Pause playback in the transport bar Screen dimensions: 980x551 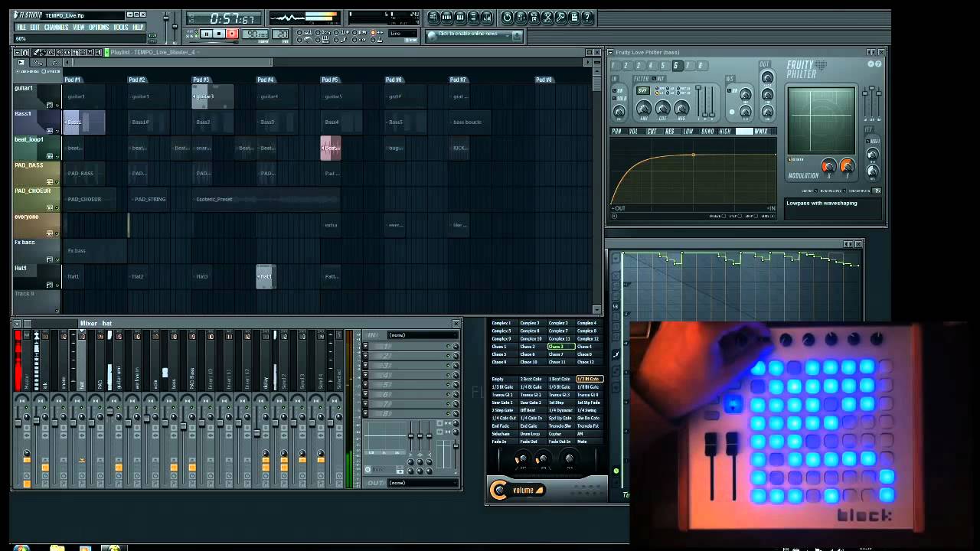tap(206, 34)
